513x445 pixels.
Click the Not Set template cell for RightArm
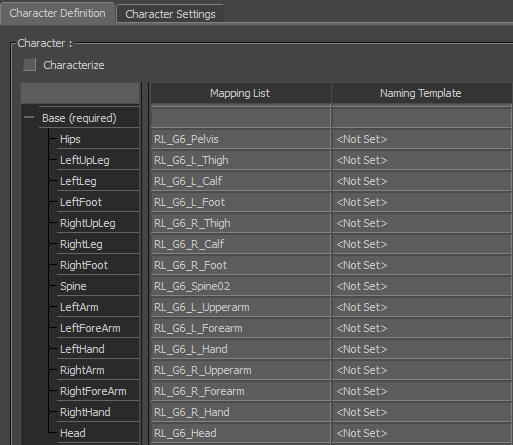(x=422, y=370)
